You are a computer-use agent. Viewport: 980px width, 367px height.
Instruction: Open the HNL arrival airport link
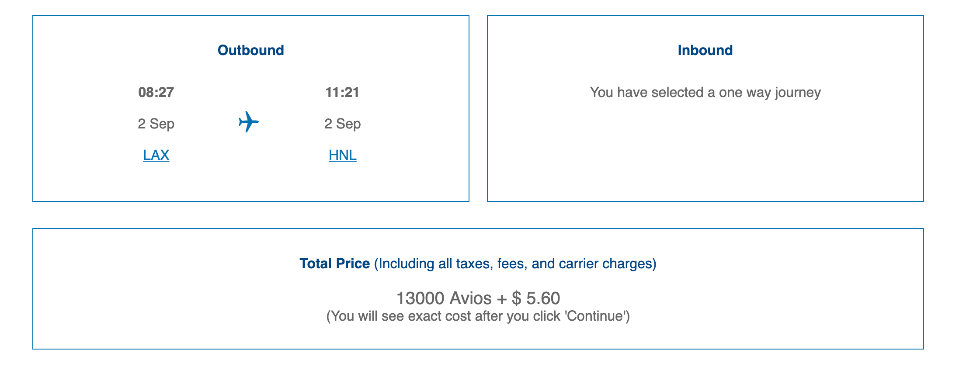[x=342, y=155]
